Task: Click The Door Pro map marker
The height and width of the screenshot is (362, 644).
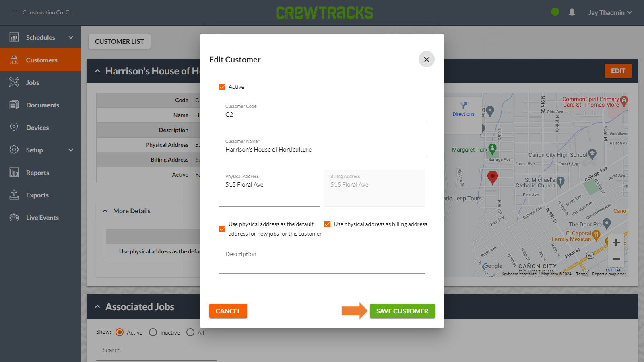Action: coord(607,224)
